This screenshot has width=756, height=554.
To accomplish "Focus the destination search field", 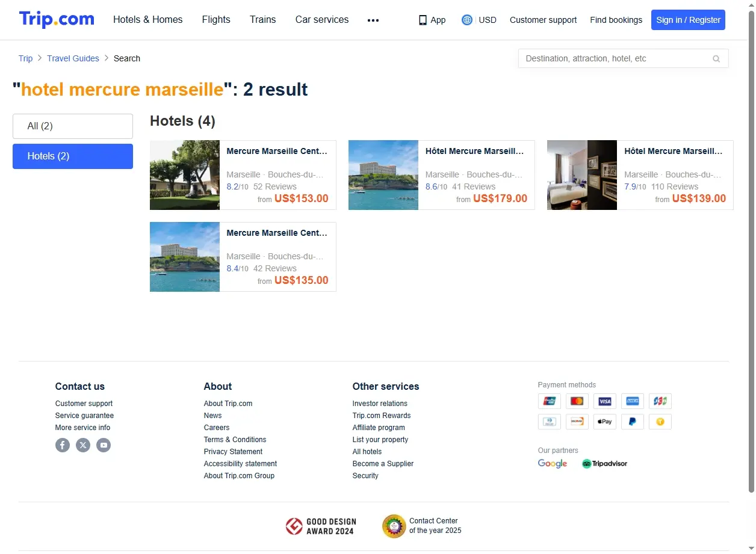I will [x=624, y=58].
